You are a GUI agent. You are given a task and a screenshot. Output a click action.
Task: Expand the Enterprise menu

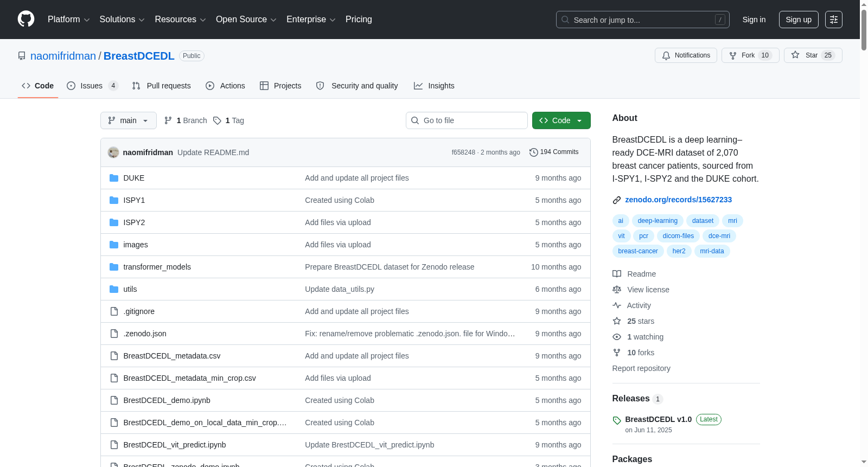click(311, 20)
